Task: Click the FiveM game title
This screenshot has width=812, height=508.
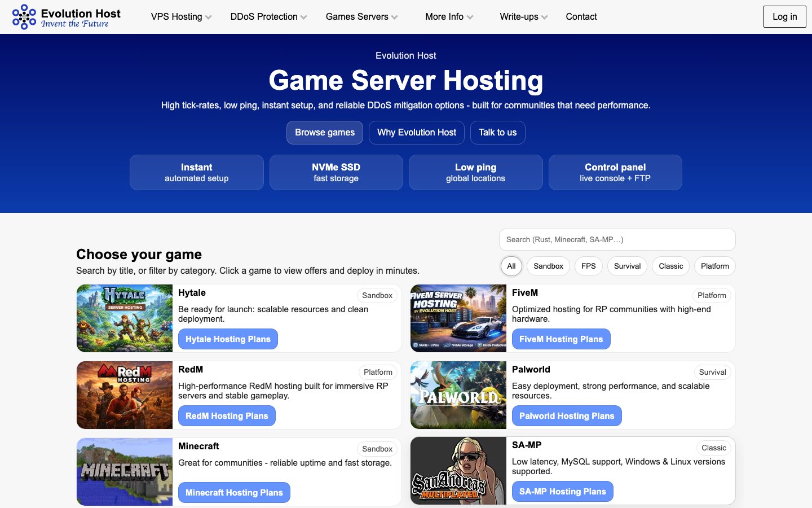Action: tap(525, 293)
